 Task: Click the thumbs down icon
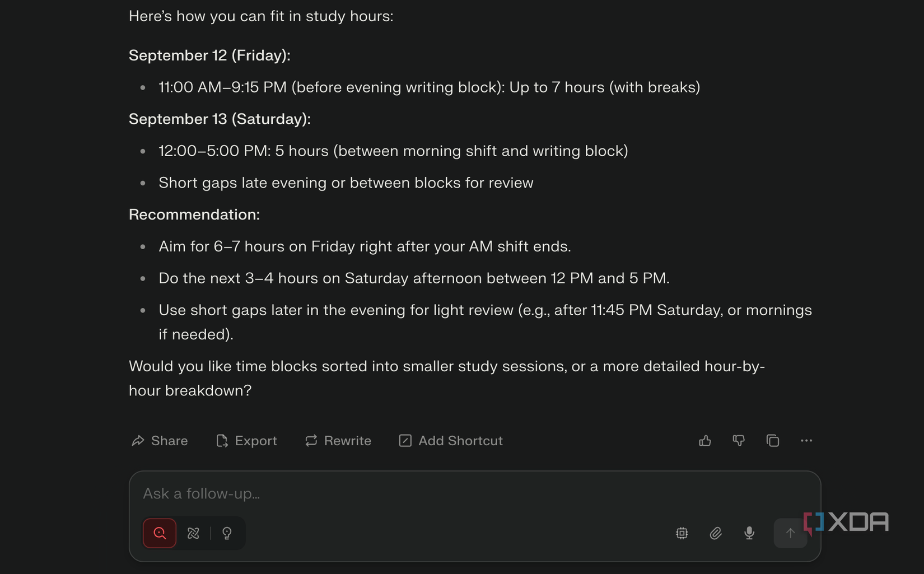click(739, 441)
